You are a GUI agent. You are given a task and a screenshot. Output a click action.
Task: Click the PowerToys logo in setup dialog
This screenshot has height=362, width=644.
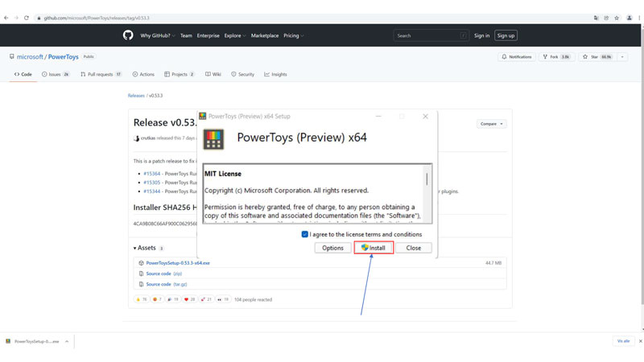click(x=213, y=139)
